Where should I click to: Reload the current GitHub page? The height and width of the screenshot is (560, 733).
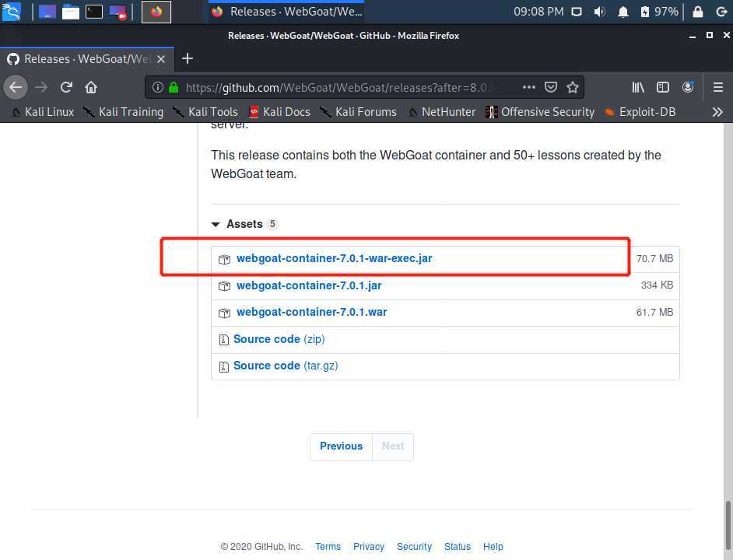66,87
